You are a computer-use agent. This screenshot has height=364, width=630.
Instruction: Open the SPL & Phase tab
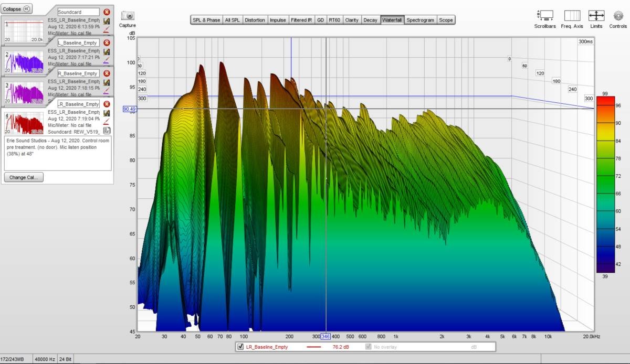pyautogui.click(x=206, y=20)
